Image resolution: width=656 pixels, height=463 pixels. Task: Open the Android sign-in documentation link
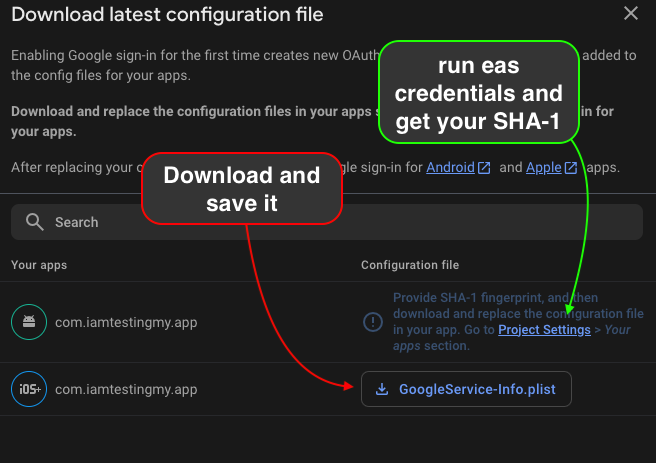point(450,168)
